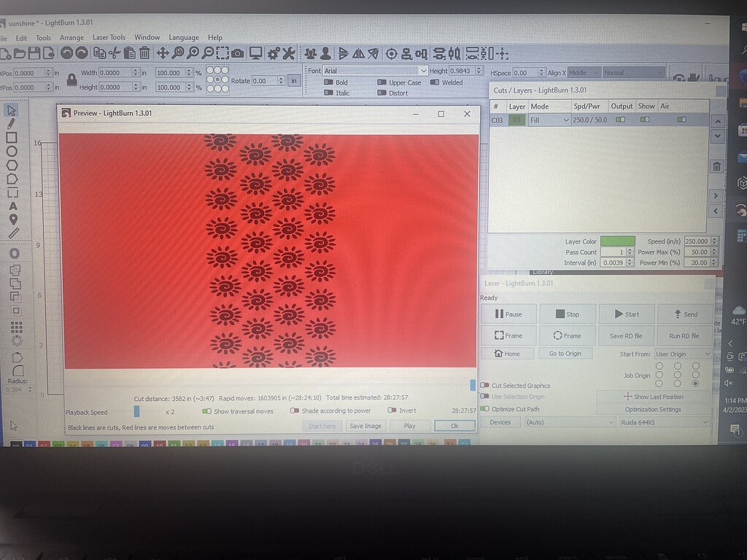Adjust the Speed (in/s) spinner arrows
747x560 pixels.
coord(714,241)
